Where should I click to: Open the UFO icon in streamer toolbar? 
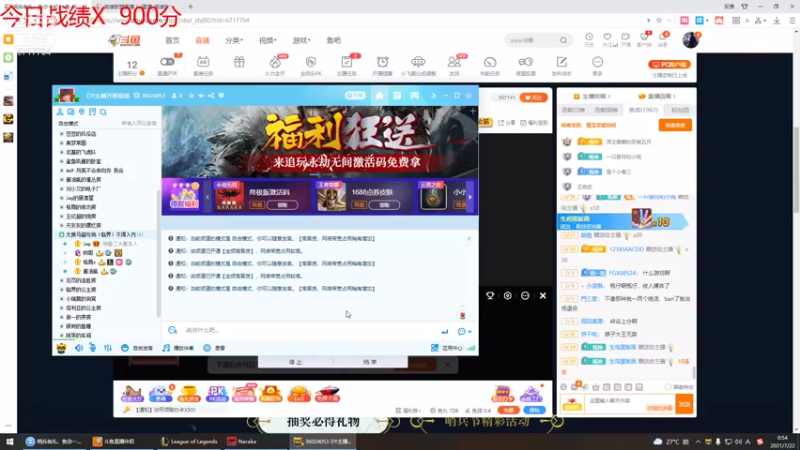point(418,62)
